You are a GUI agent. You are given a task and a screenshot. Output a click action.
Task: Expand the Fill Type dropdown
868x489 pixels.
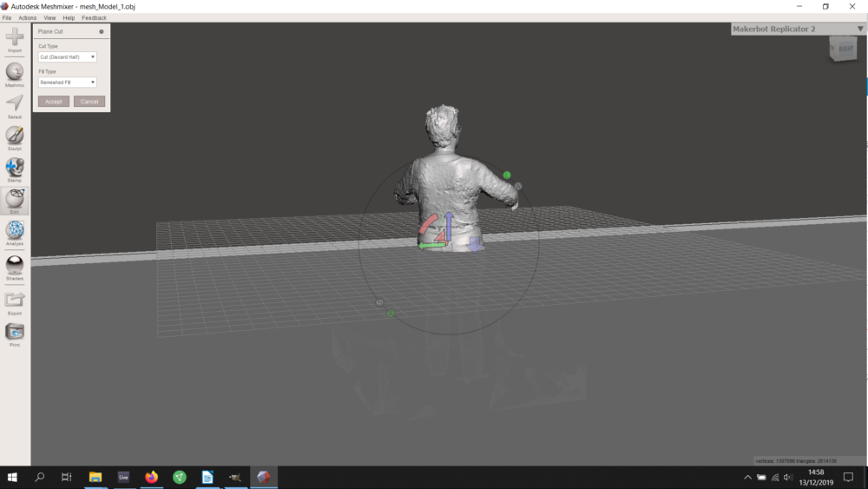coord(68,83)
